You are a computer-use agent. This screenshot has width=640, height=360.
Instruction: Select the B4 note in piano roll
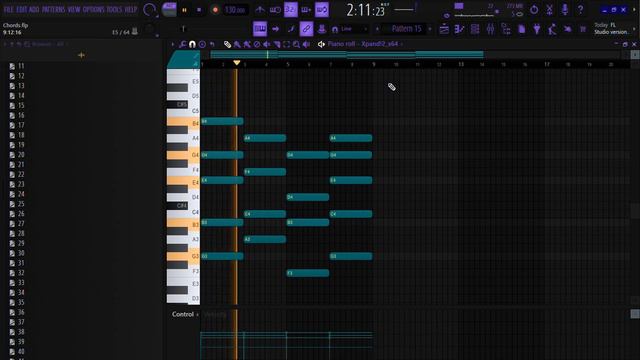click(x=222, y=121)
